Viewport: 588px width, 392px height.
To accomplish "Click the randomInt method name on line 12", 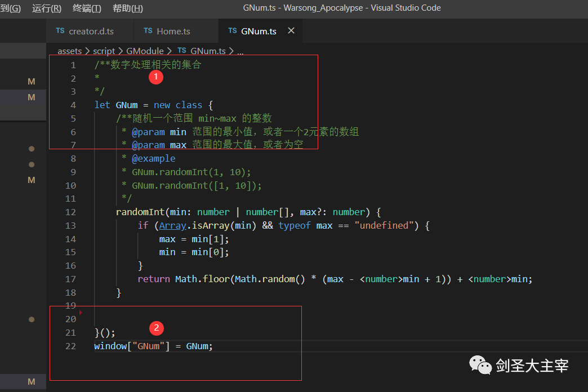I will click(140, 212).
